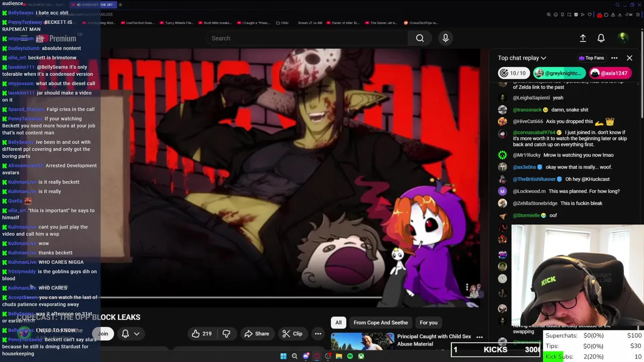Viewport: 644px width, 362px height.
Task: Open Top Fans leaderboard
Action: [591, 58]
